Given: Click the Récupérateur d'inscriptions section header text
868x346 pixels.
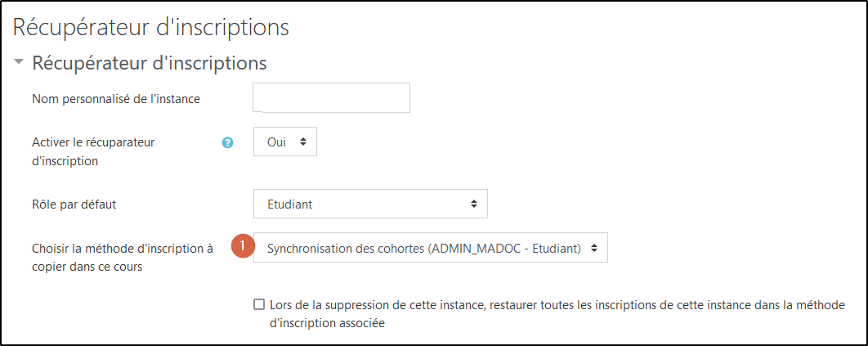Looking at the screenshot, I should coord(150,62).
